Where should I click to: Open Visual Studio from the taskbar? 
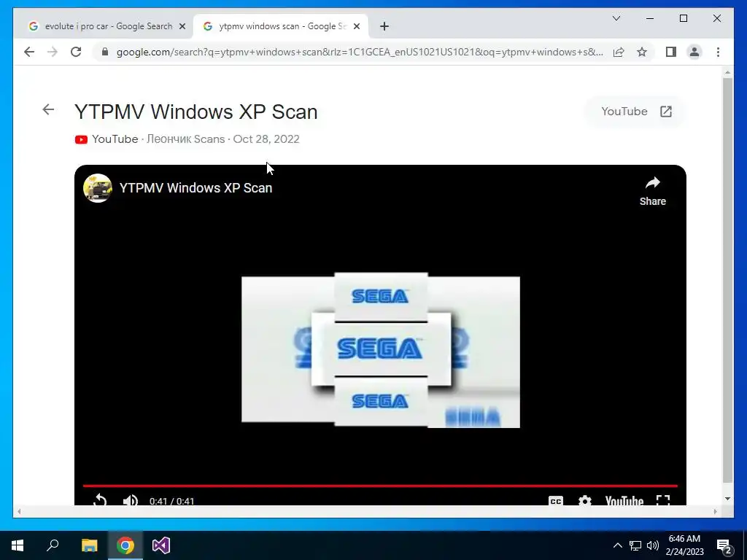click(161, 545)
